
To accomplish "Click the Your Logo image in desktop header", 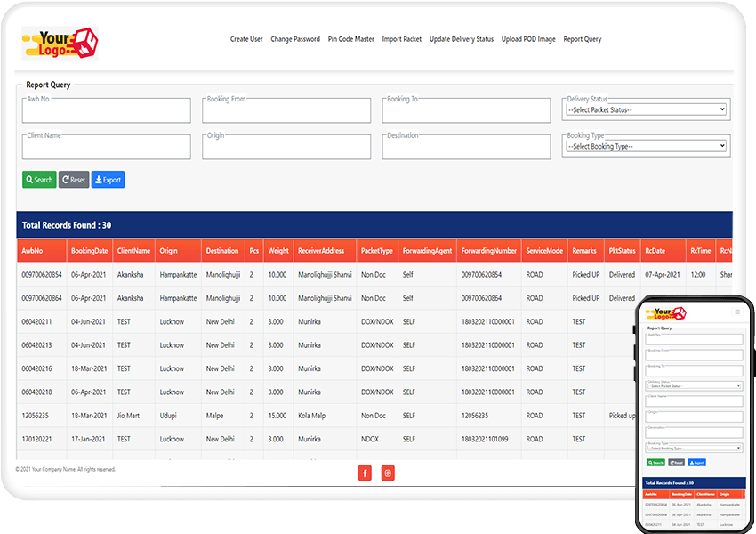I will coord(60,42).
